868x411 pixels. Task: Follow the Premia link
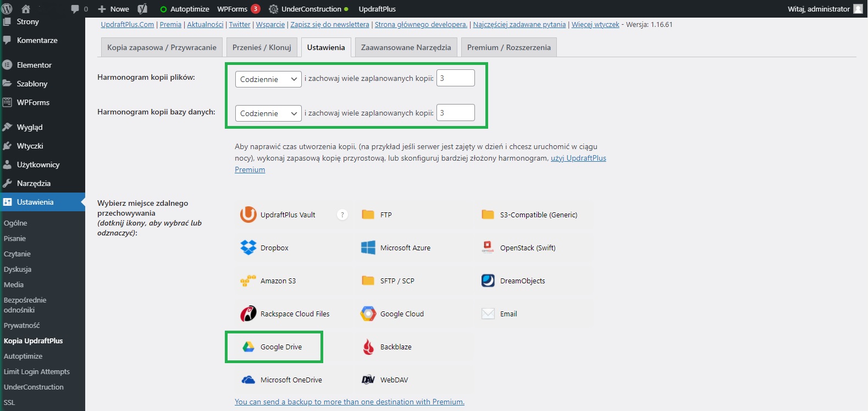pos(170,24)
